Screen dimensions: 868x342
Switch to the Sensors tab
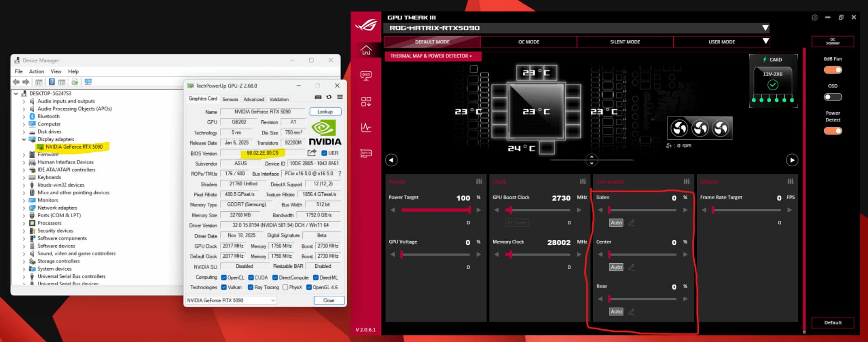tap(230, 99)
